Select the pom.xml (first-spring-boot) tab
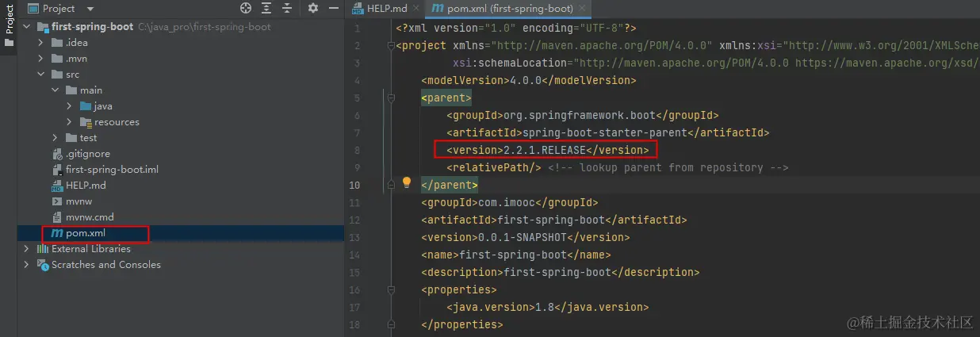Image resolution: width=980 pixels, height=337 pixels. point(508,8)
